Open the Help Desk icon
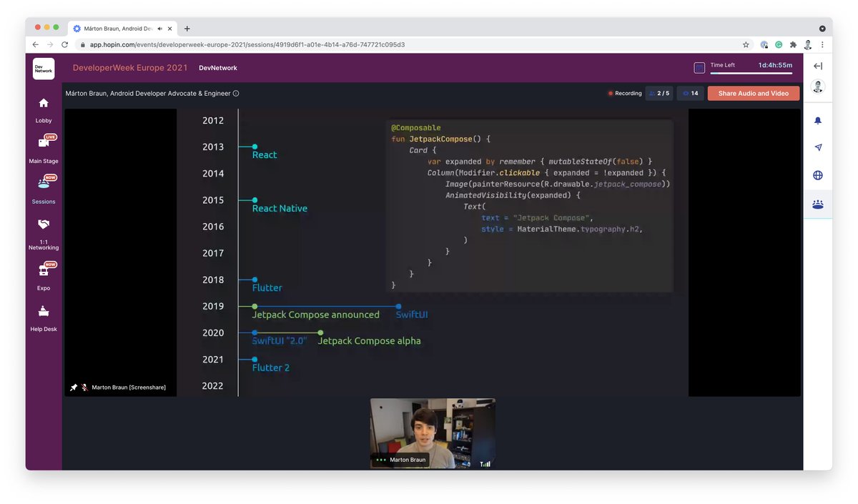858x504 pixels. coord(44,311)
